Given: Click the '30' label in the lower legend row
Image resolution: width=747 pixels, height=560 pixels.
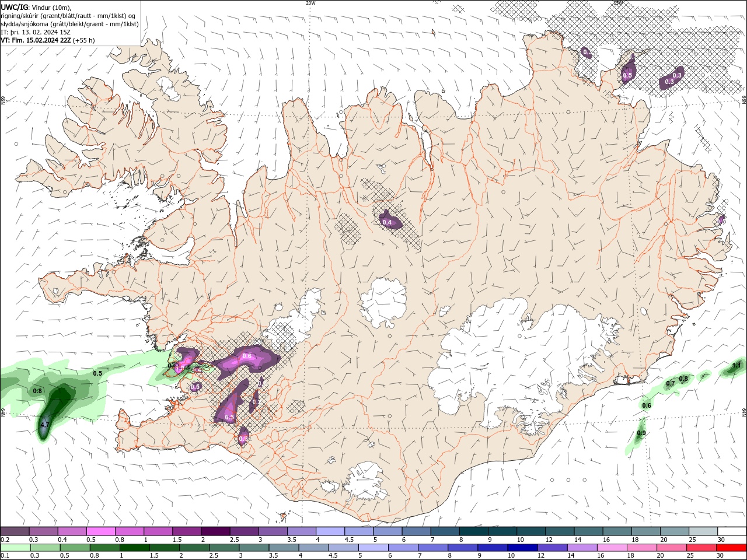Looking at the screenshot, I should [721, 556].
